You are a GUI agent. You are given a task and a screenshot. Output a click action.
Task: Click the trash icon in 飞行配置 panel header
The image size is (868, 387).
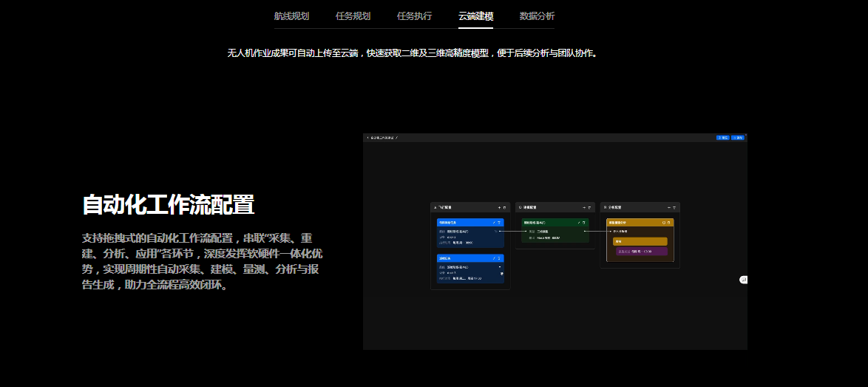505,207
